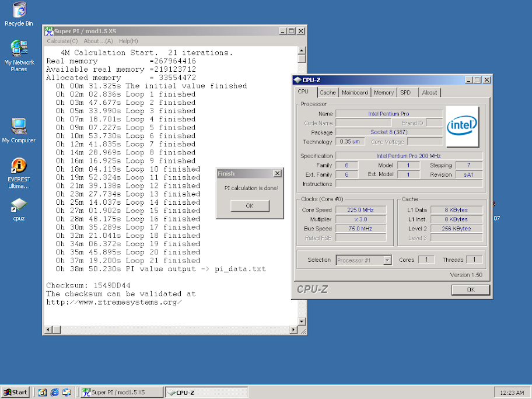Click Super PI horizontal scrollbar left arrow
This screenshot has height=399, width=532.
(48, 330)
